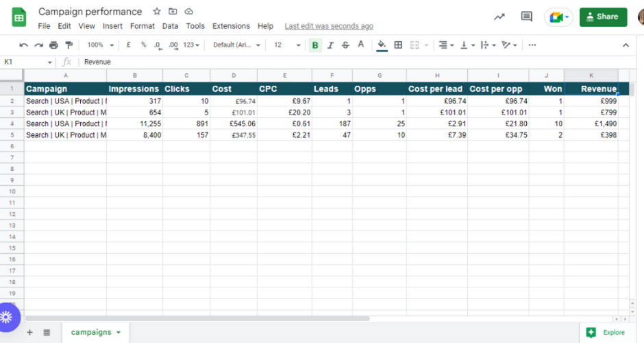Open the Extensions menu
Image resolution: width=644 pixels, height=343 pixels.
coord(231,26)
